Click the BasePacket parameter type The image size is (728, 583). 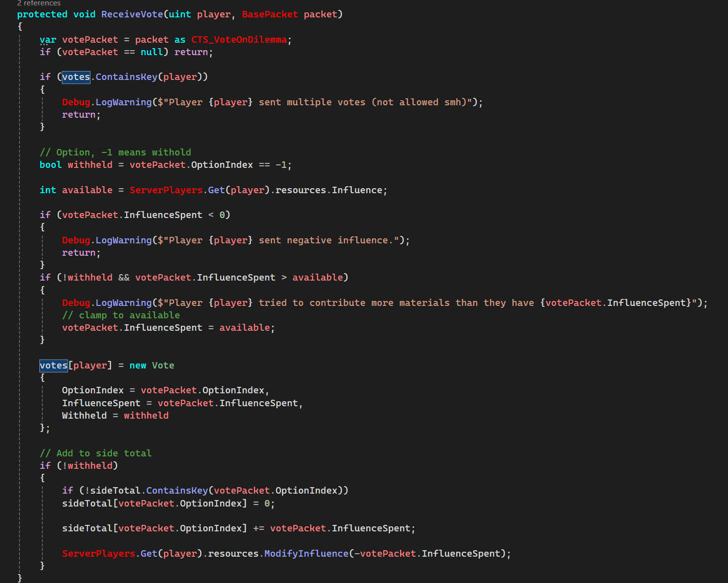269,14
